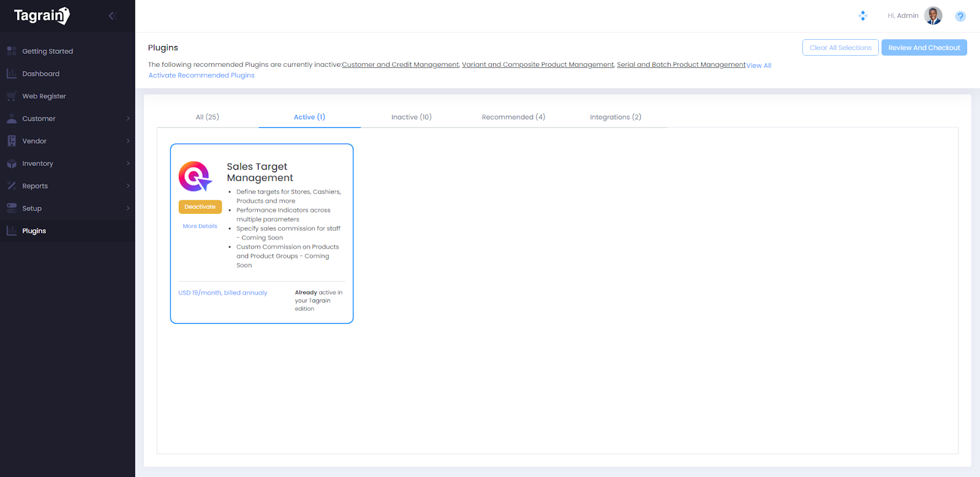Click the Plugins page heading
Screen dimensions: 980x477
(163, 48)
